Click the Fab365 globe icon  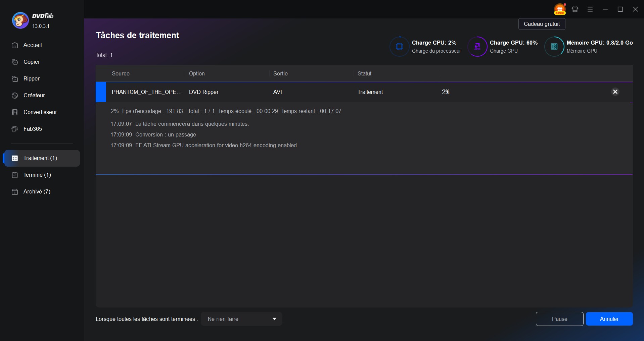click(15, 129)
